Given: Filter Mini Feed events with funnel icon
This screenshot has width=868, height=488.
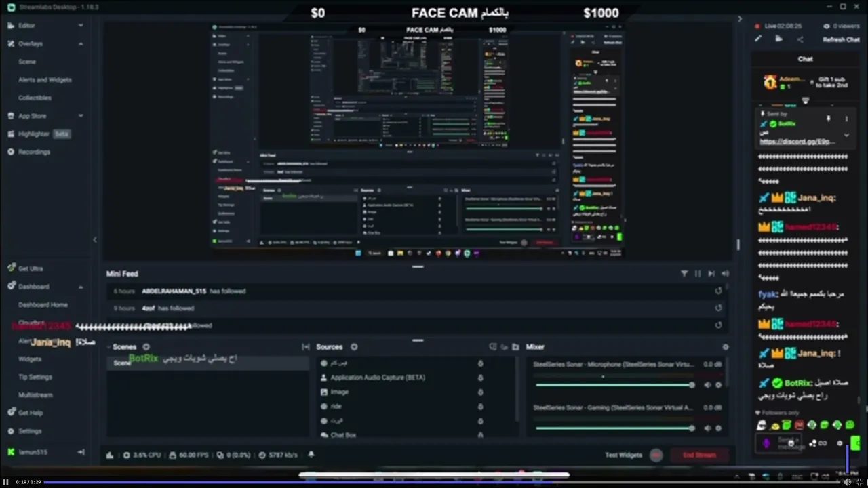Looking at the screenshot, I should click(x=684, y=274).
